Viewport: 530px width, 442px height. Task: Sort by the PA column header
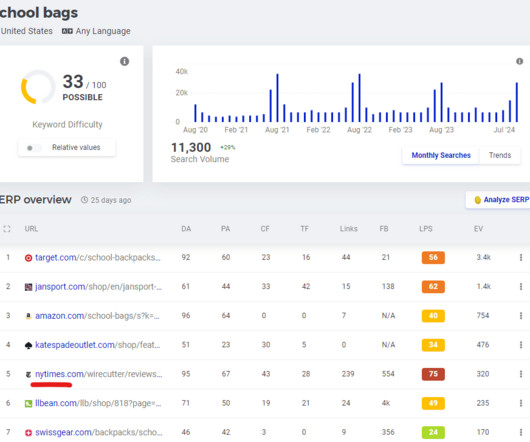(225, 229)
